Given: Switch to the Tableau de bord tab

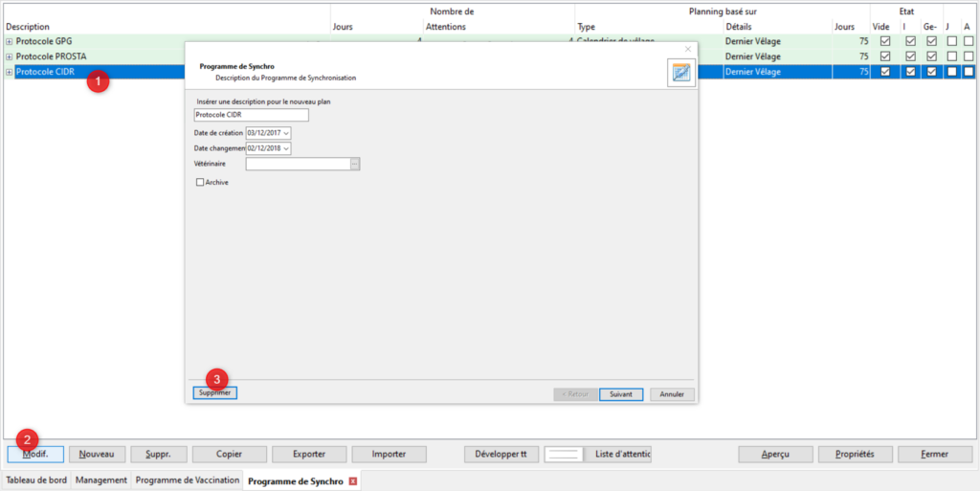Looking at the screenshot, I should 36,480.
